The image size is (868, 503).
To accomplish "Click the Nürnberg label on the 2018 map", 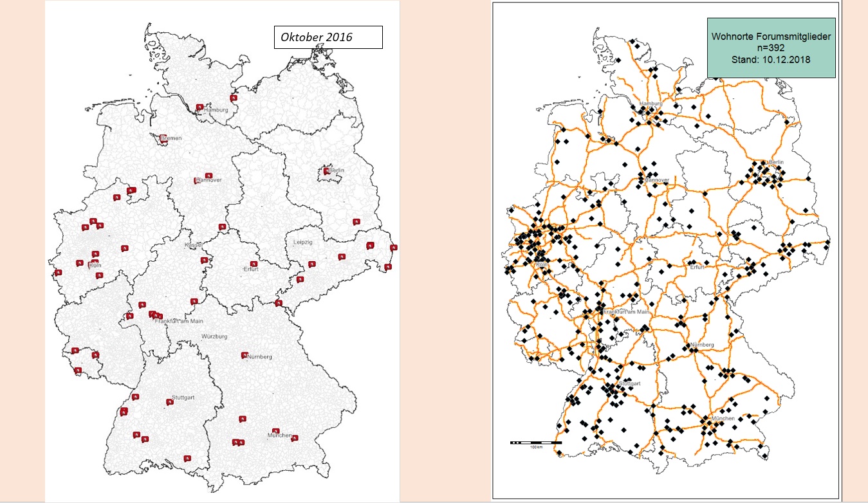I will coord(701,345).
